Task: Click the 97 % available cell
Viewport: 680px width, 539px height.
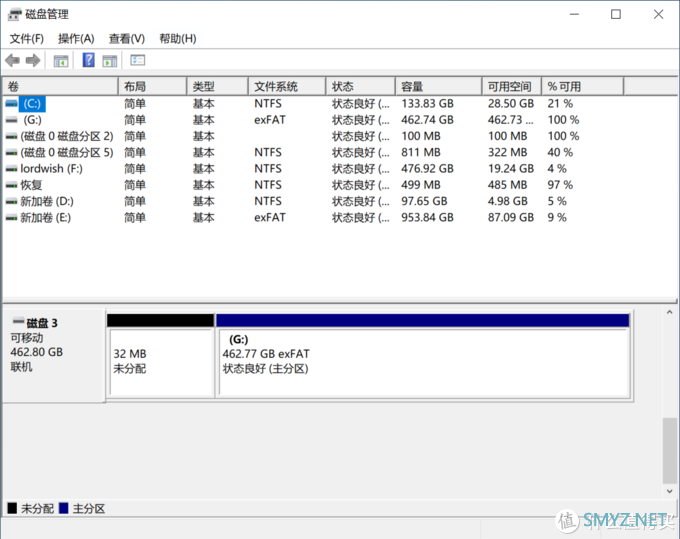Action: coord(560,185)
